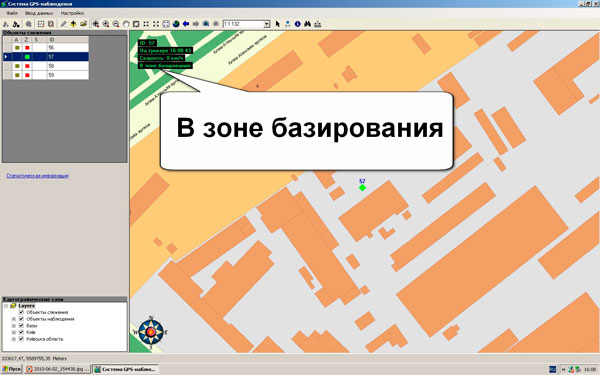This screenshot has width=600, height=375.
Task: Click the blue identify info icon
Action: coord(298,24)
